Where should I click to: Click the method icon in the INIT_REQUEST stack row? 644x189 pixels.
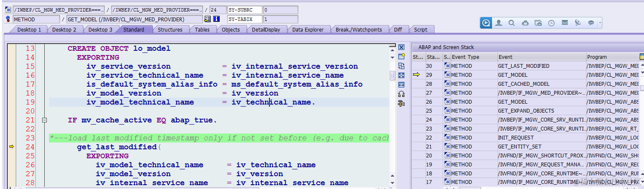click(447, 137)
